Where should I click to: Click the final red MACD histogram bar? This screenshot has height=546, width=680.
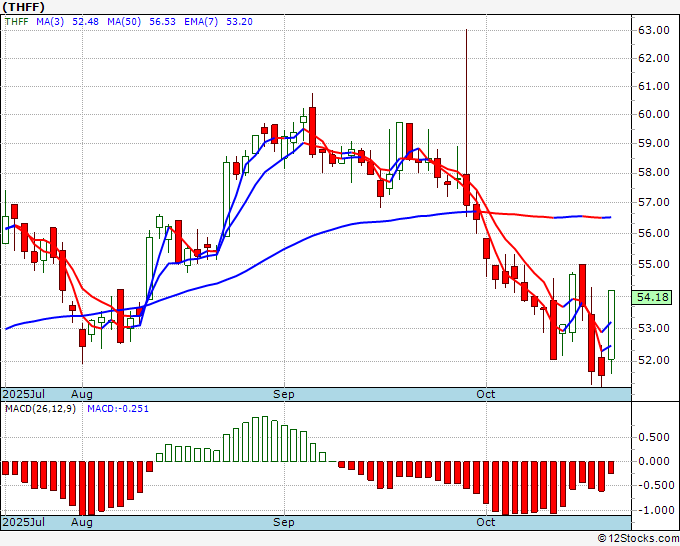click(x=611, y=468)
